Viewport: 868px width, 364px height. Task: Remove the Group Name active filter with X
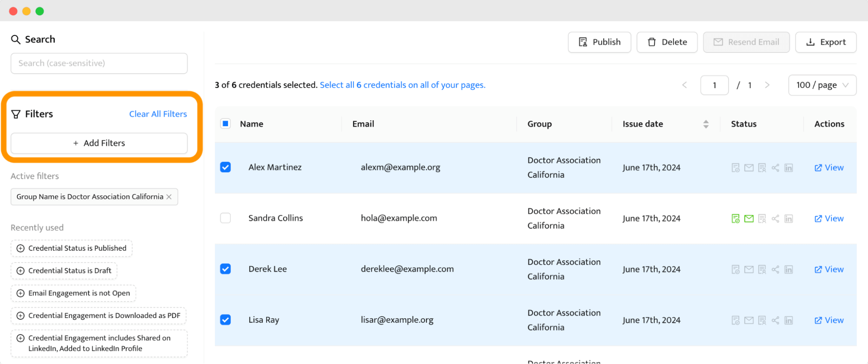coord(169,197)
